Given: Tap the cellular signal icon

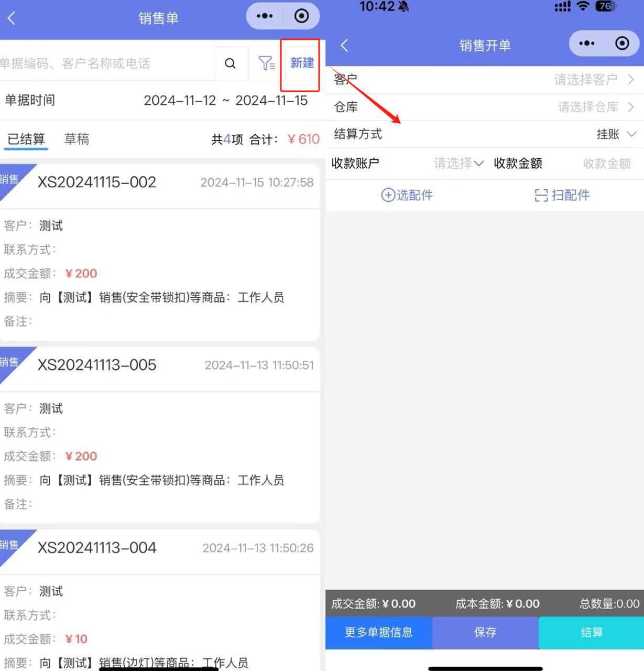Looking at the screenshot, I should pyautogui.click(x=562, y=6).
